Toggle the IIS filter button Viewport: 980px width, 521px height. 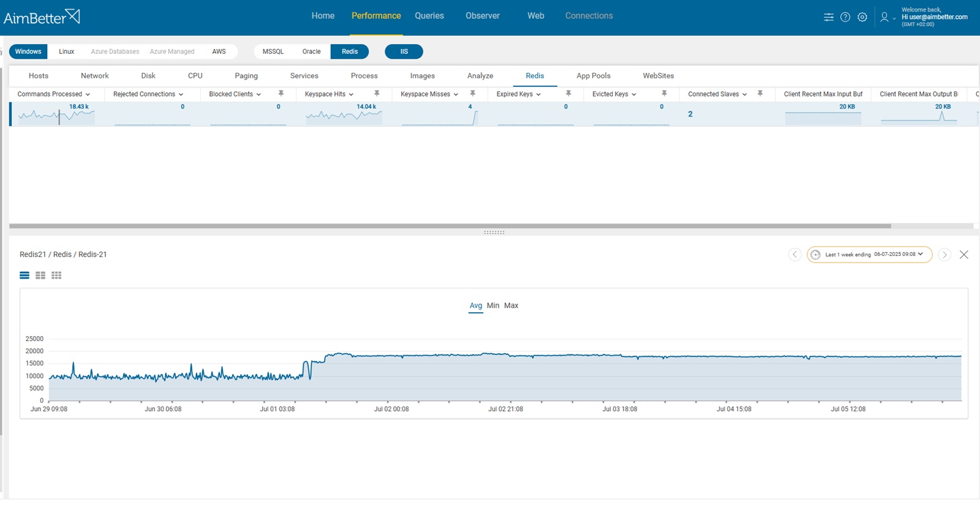point(404,51)
